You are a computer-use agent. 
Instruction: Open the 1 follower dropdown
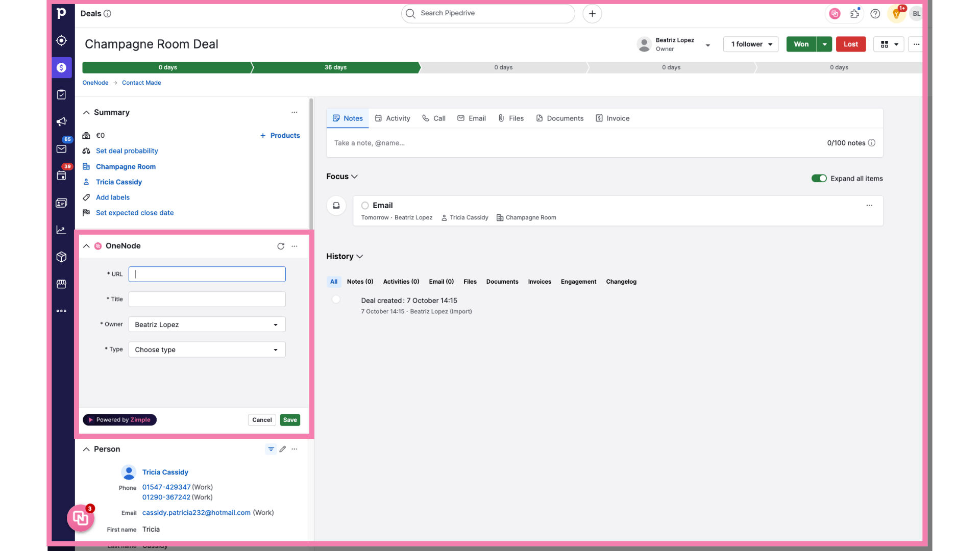(751, 44)
